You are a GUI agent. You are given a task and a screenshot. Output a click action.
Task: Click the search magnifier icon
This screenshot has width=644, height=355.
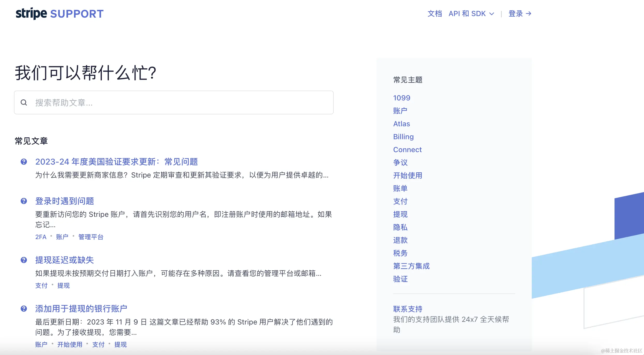coord(24,102)
